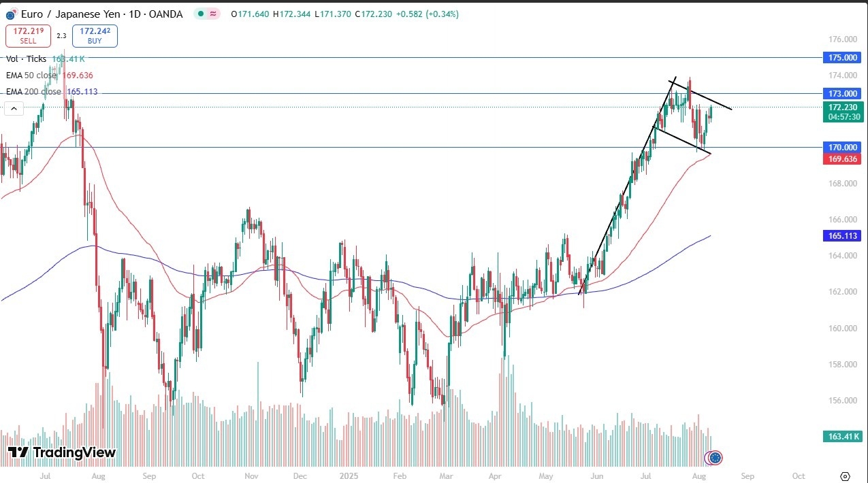Viewport: 868px width, 483px height.
Task: Open chart settings hexagon gear icon
Action: pyautogui.click(x=845, y=476)
